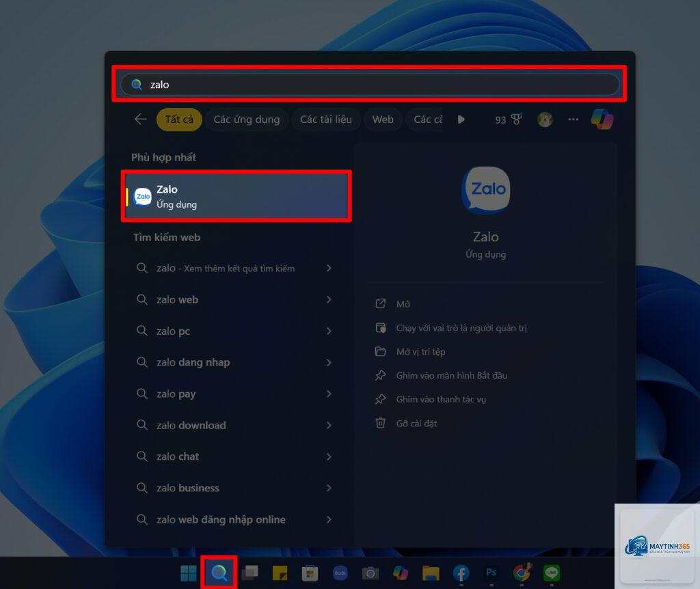Expand the 'zalo chat' suggestion chevron
The image size is (700, 589).
click(x=329, y=456)
